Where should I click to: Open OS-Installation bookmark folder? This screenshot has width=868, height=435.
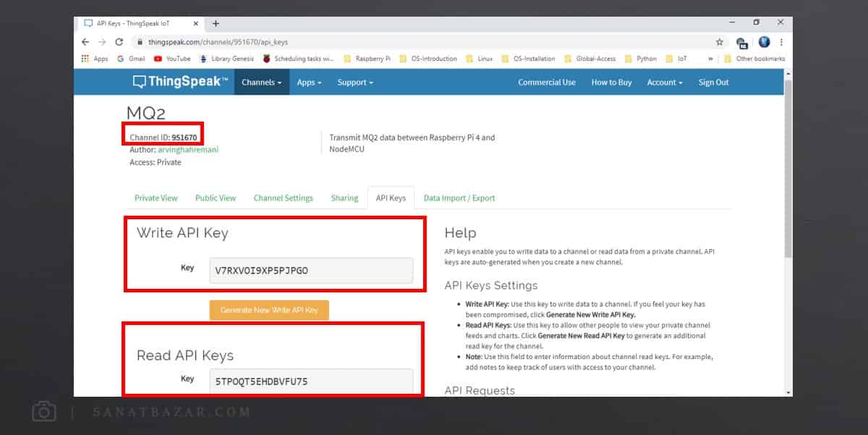pos(528,59)
